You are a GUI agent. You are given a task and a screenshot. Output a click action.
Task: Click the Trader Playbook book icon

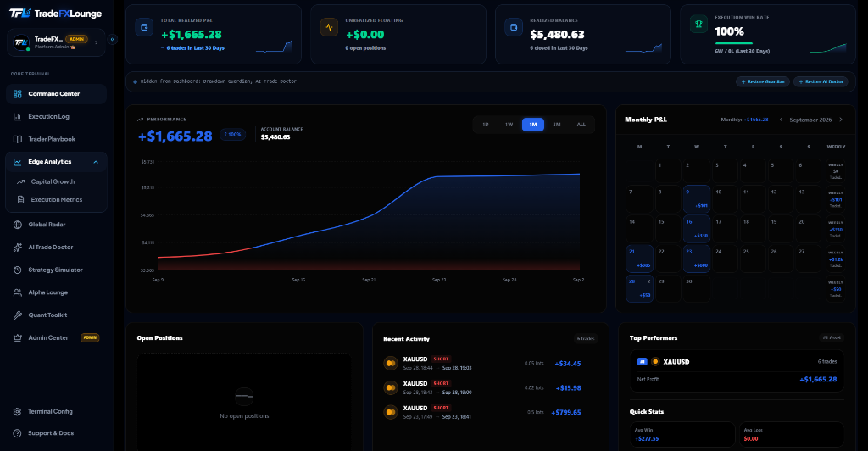[18, 139]
